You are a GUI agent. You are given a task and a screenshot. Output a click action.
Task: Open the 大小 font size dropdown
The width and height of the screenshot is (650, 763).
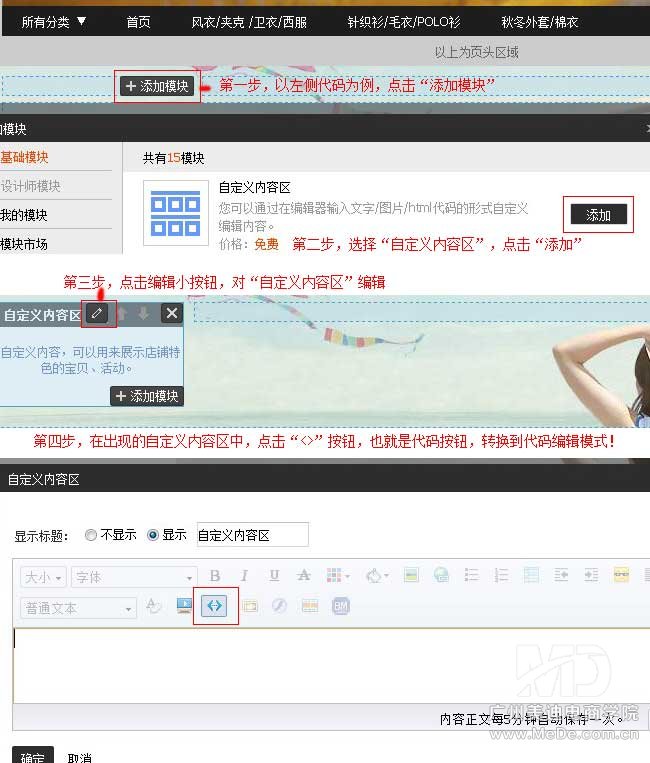43,577
